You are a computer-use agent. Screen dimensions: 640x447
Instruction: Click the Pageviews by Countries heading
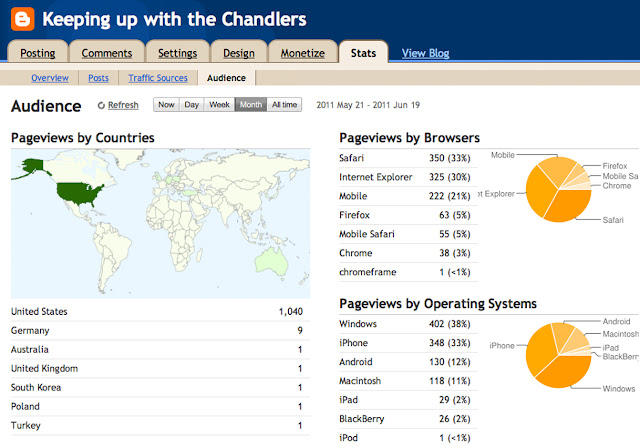(83, 138)
